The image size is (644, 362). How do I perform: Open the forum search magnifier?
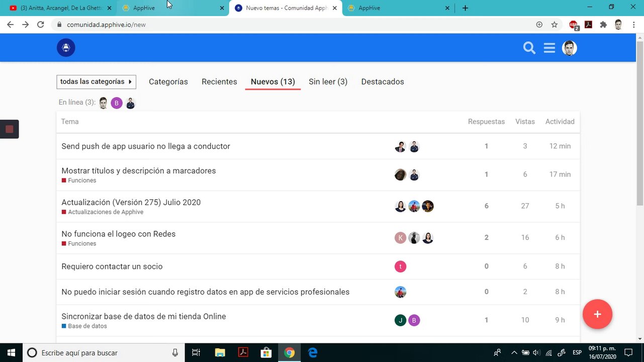tap(529, 48)
